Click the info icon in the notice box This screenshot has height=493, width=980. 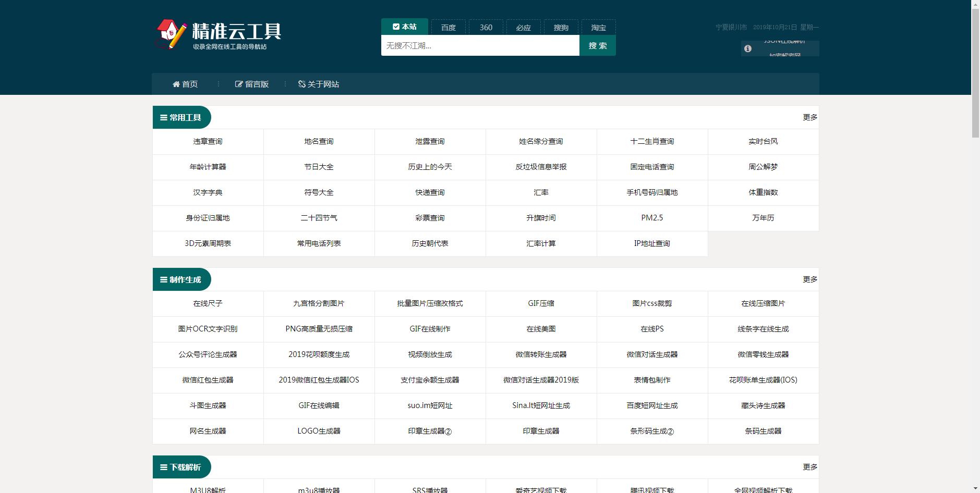[x=748, y=48]
